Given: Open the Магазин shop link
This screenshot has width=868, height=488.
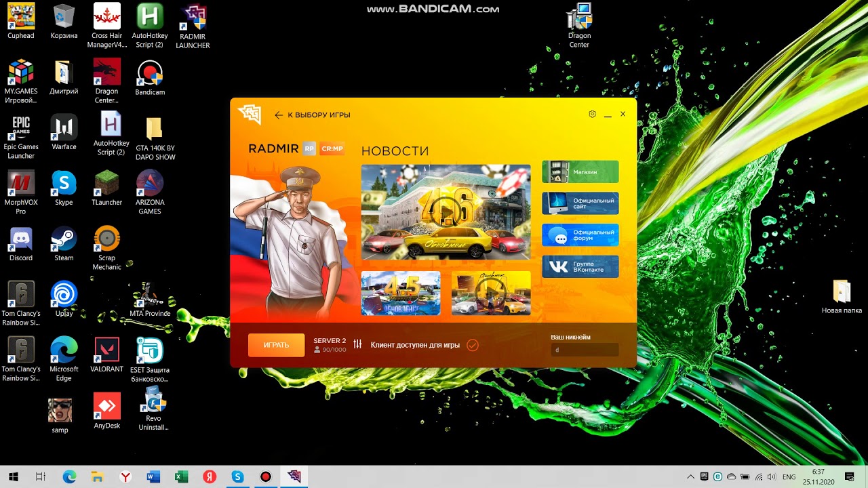Looking at the screenshot, I should (x=580, y=172).
